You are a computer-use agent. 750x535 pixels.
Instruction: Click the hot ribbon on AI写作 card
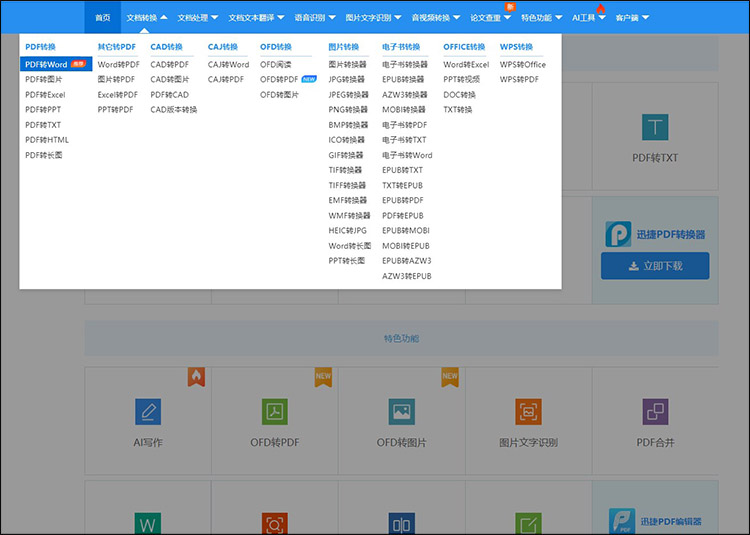(196, 377)
